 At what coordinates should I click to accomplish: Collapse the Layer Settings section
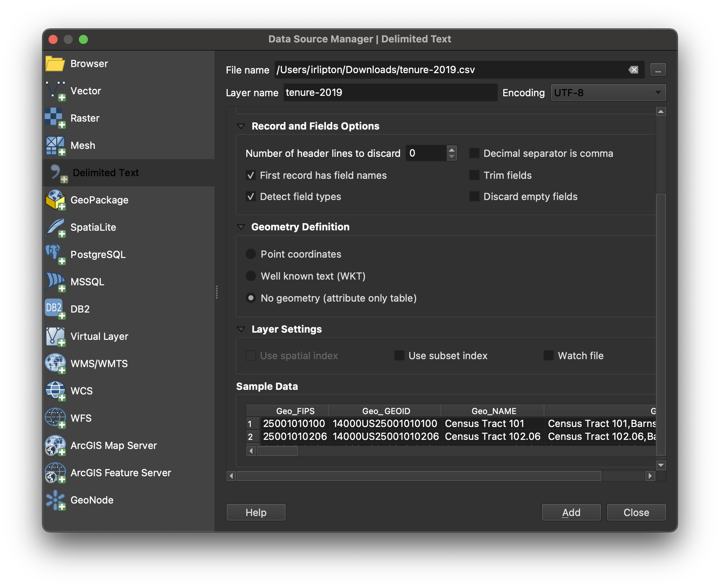241,329
